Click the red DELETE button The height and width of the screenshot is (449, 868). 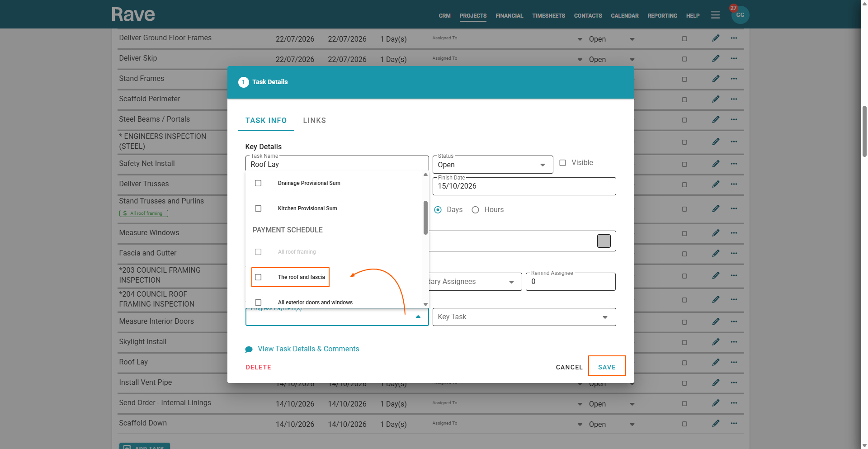pyautogui.click(x=258, y=367)
